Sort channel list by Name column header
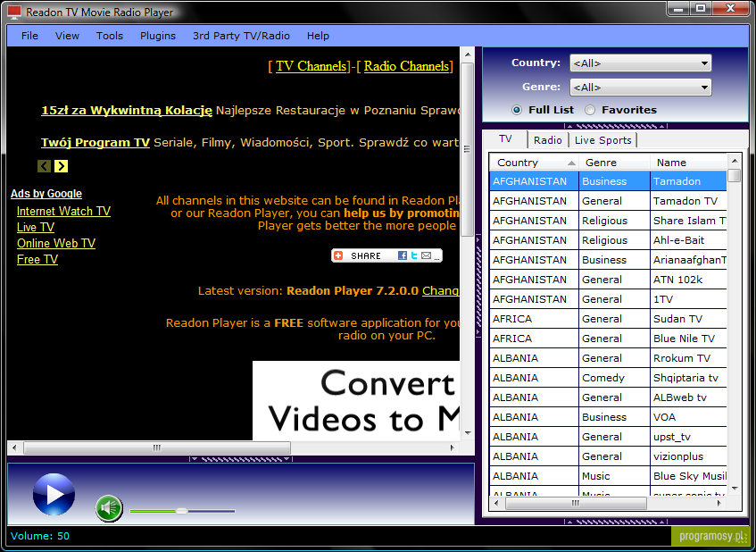756x552 pixels. click(x=688, y=163)
